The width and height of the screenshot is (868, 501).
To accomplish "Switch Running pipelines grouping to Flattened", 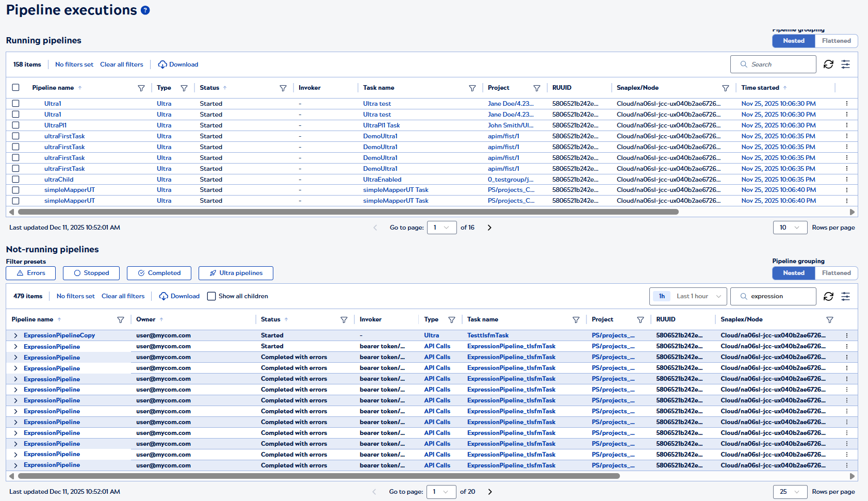I will [836, 41].
